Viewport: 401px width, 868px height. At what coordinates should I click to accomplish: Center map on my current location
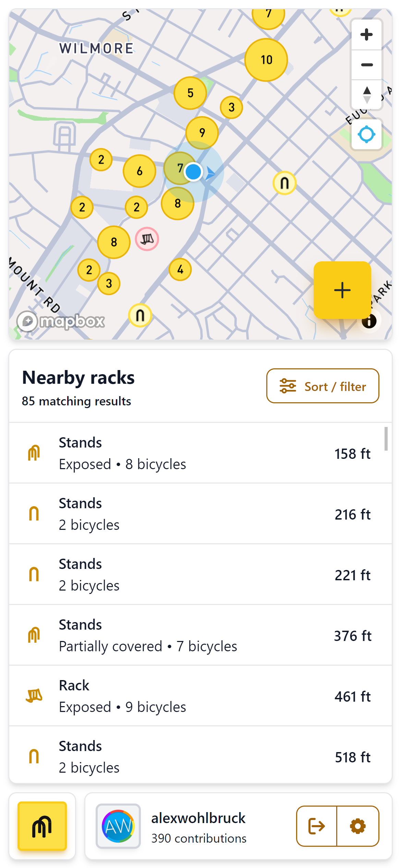[x=366, y=134]
